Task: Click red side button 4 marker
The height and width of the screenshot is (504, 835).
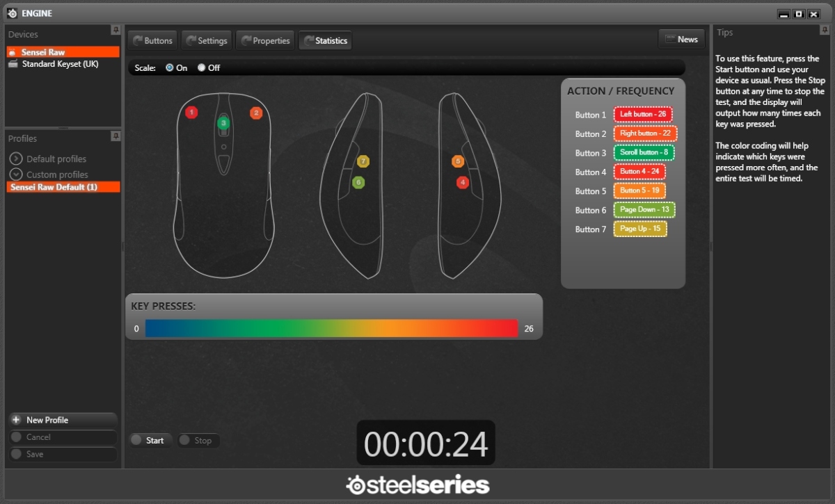Action: tap(463, 182)
